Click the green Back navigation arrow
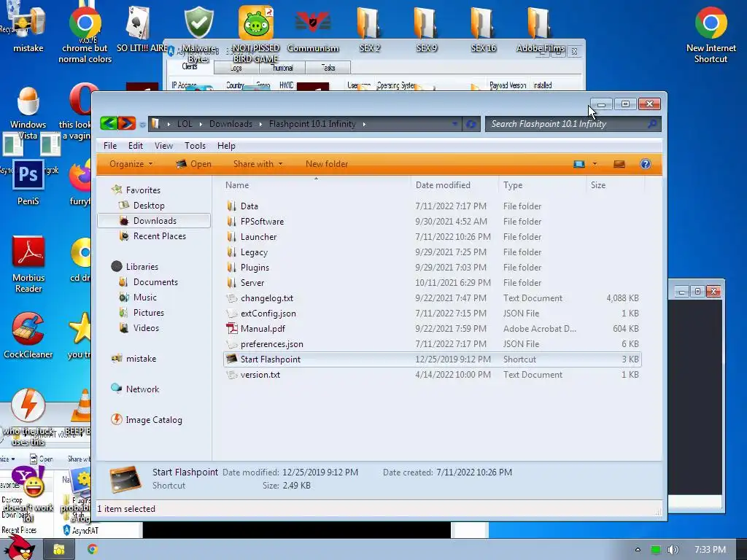This screenshot has height=560, width=747. point(109,124)
